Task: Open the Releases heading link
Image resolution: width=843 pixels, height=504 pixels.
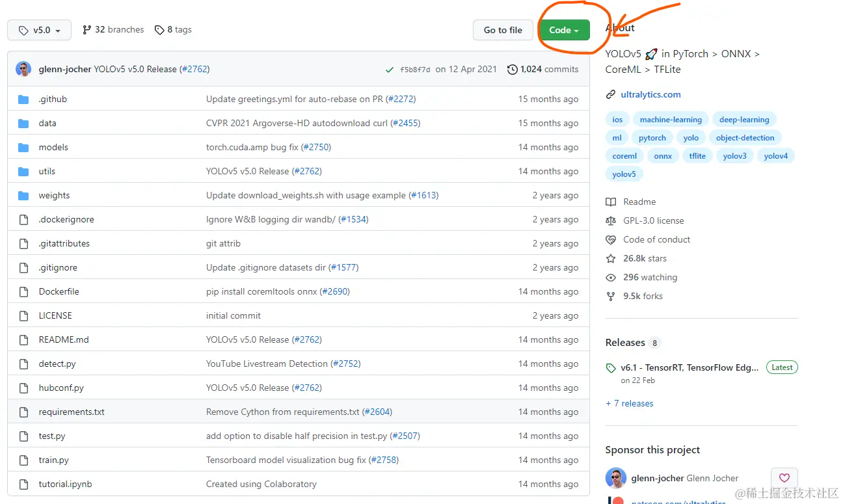Action: tap(625, 343)
